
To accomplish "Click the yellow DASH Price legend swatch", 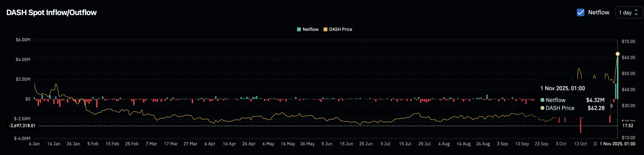I will click(325, 29).
